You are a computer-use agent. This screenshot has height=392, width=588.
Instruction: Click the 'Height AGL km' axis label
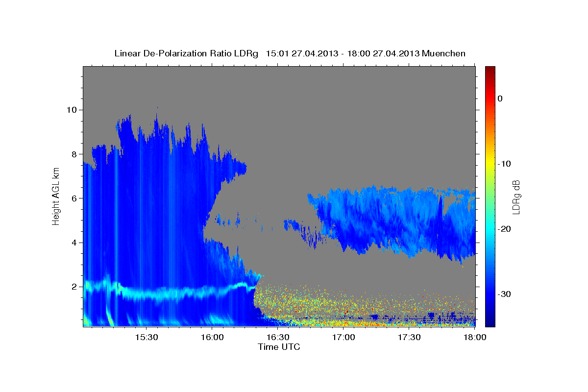coord(56,196)
